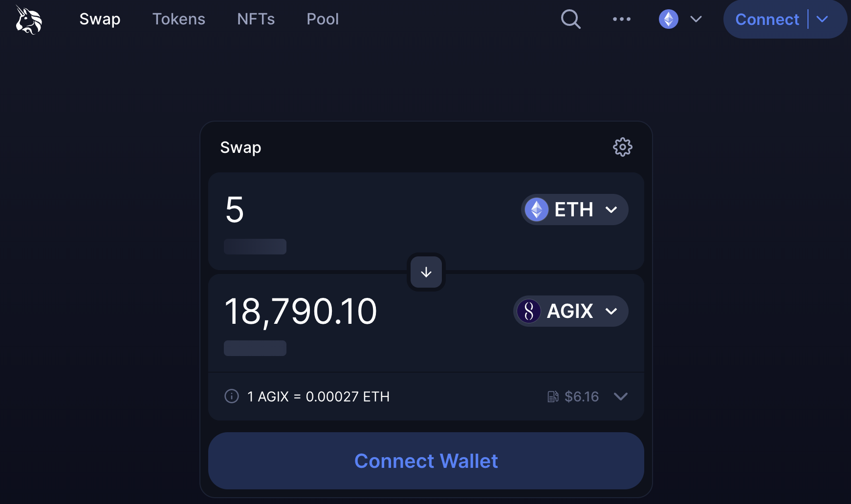This screenshot has height=504, width=851.
Task: Click the gas fee pump icon
Action: (553, 397)
